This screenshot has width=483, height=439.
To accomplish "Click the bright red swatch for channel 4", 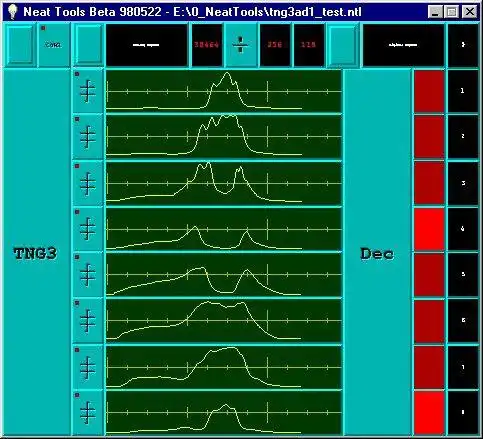I will pyautogui.click(x=429, y=229).
